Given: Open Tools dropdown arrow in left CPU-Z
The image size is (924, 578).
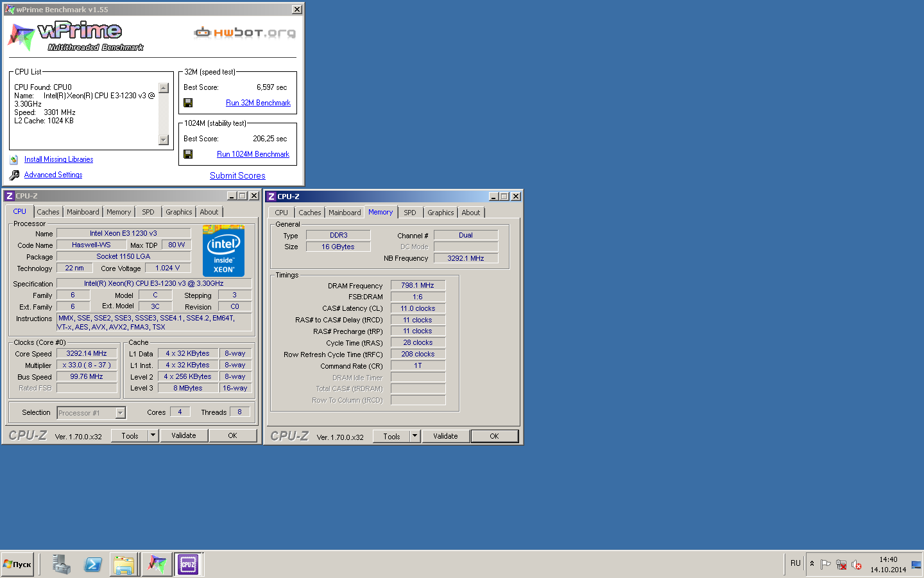Looking at the screenshot, I should point(153,435).
